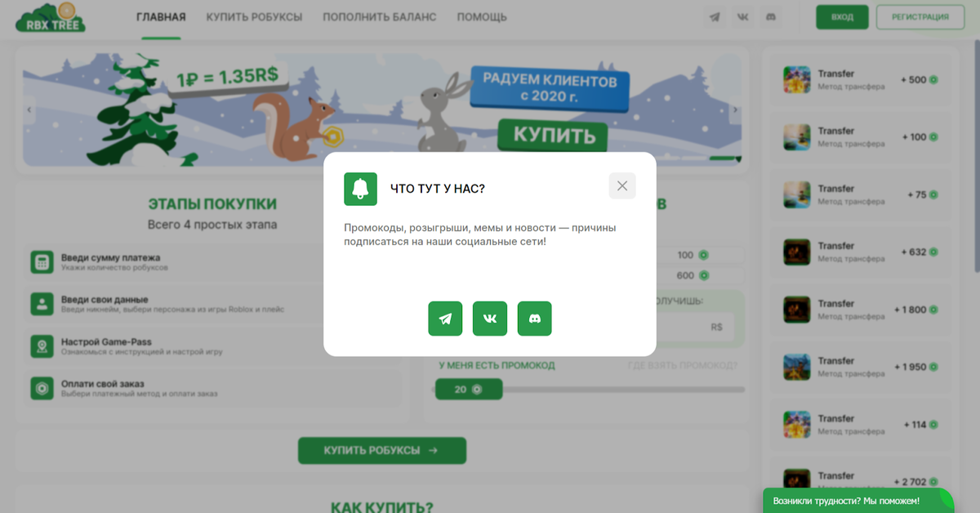Viewport: 980px width, 513px height.
Task: Click the Transfer +75 thumbnail
Action: pos(796,194)
